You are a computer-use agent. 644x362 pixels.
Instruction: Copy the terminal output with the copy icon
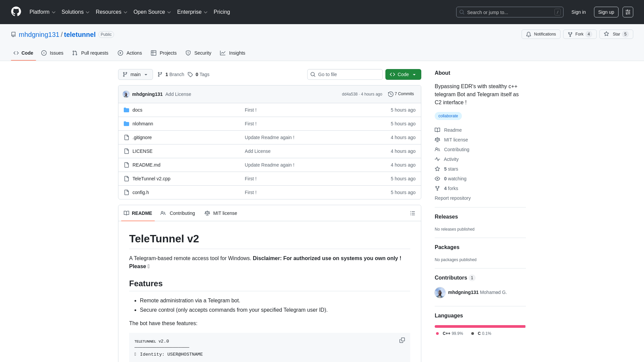pos(402,340)
